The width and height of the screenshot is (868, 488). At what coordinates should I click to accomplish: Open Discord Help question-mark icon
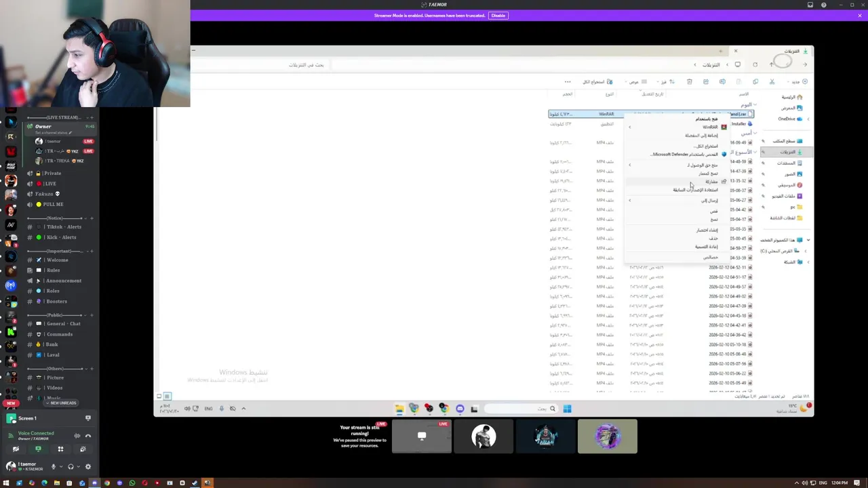point(824,5)
